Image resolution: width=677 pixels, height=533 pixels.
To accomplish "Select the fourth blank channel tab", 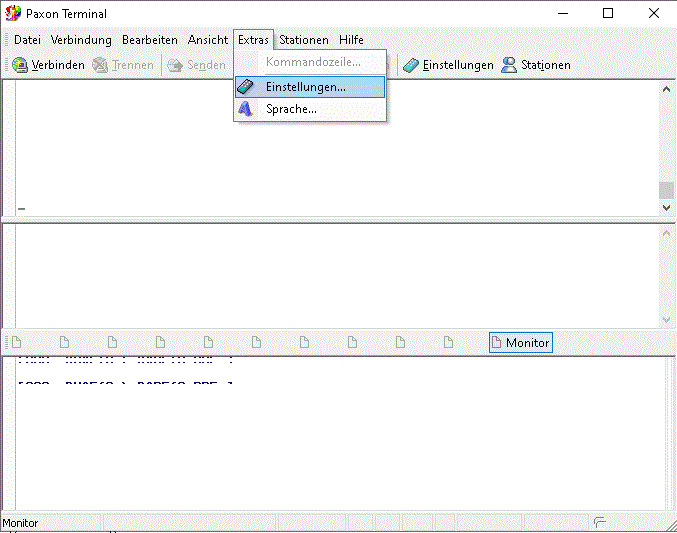I will click(160, 343).
